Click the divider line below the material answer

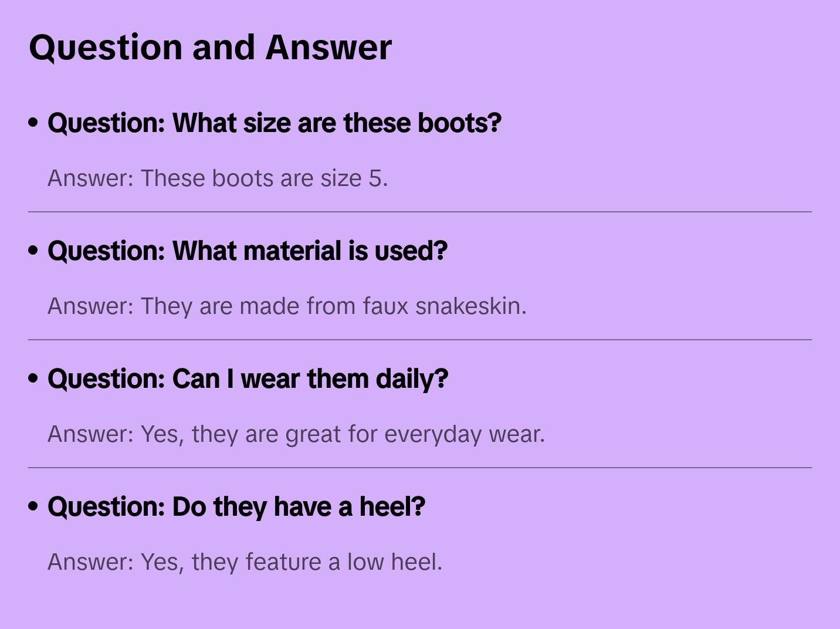click(x=420, y=340)
